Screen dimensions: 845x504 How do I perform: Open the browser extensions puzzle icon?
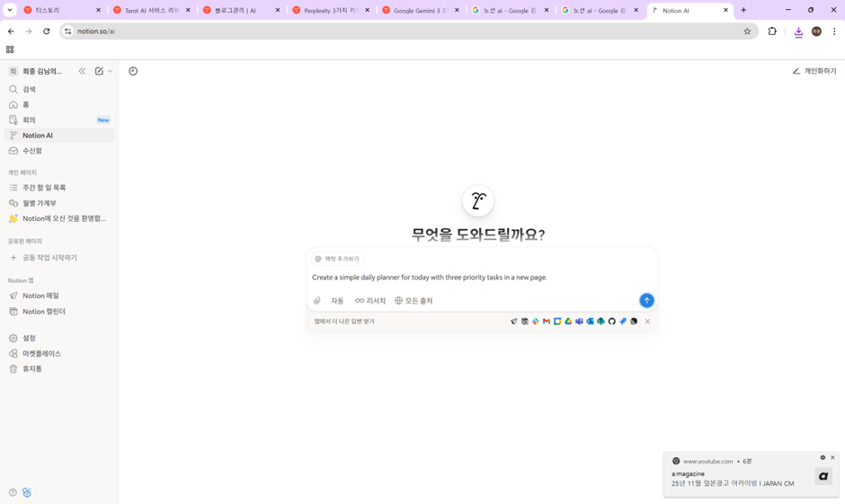(772, 31)
